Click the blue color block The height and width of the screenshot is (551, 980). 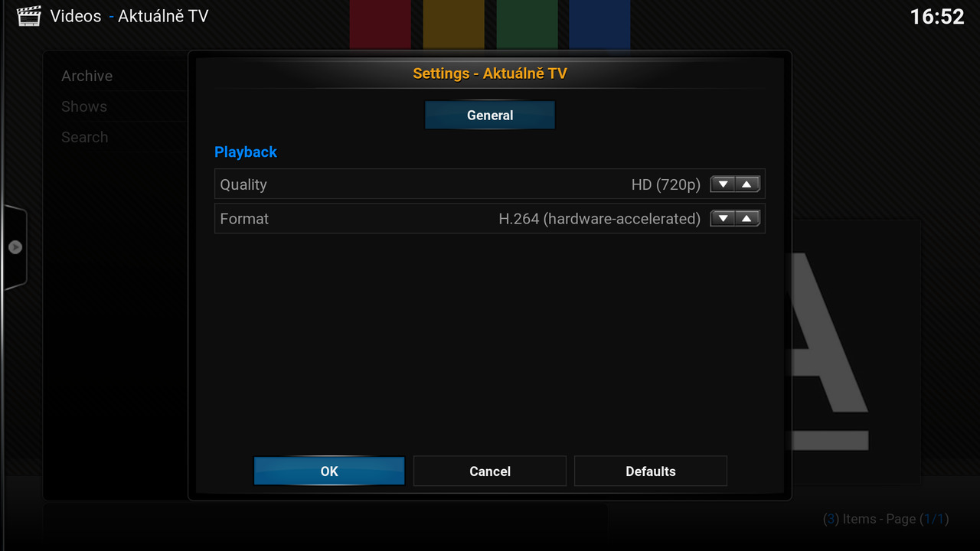coord(599,24)
